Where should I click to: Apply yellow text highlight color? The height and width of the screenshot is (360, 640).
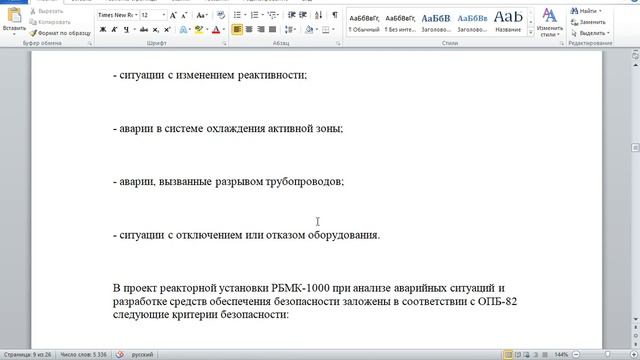(199, 29)
